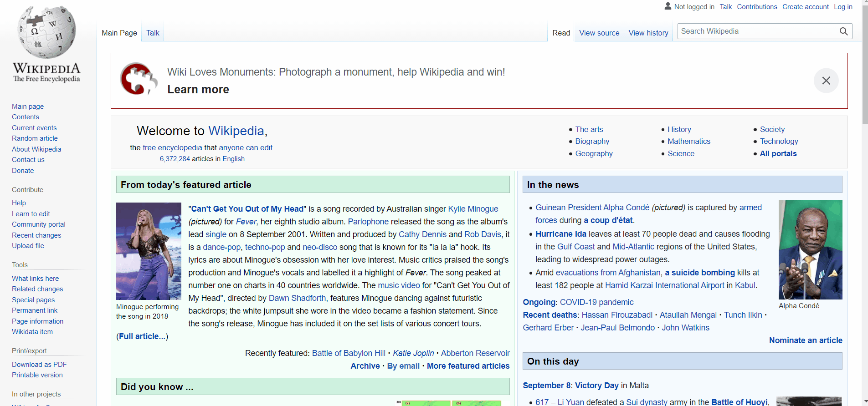This screenshot has width=868, height=406.
Task: Open the Society portal link
Action: (772, 129)
